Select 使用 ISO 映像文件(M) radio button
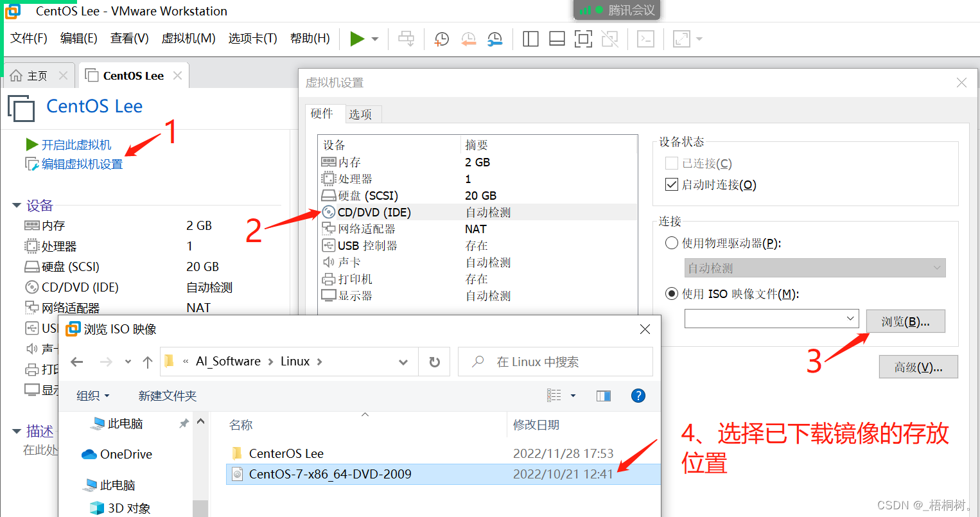 pos(672,294)
